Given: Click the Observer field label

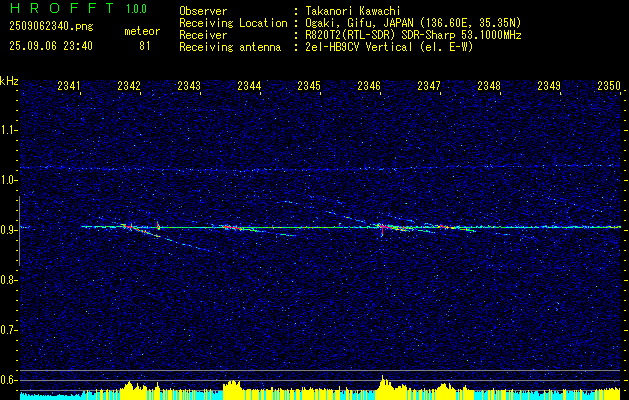Looking at the screenshot, I should pos(203,11).
